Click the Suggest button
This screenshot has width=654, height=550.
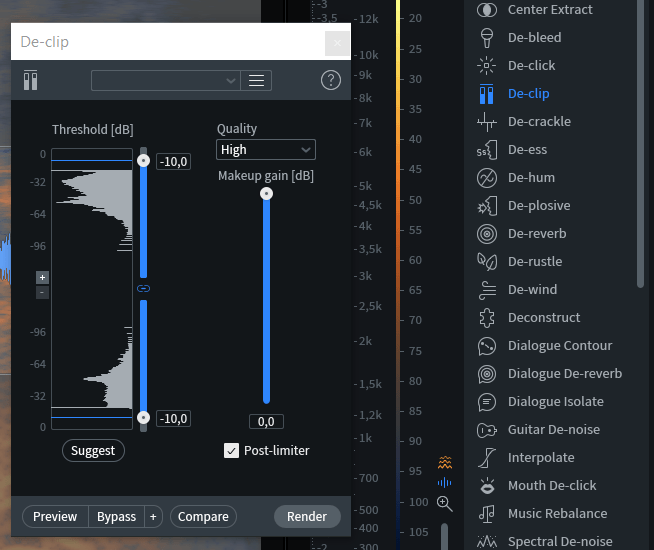pyautogui.click(x=93, y=451)
